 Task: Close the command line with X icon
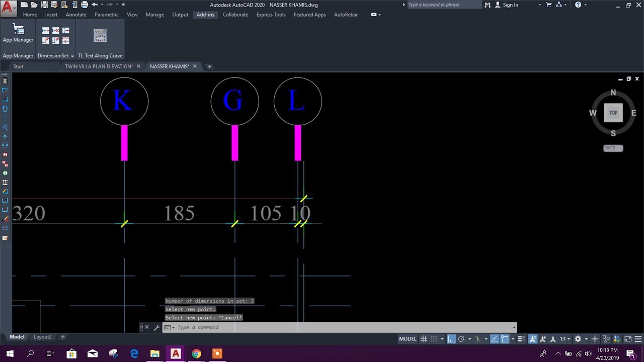[147, 327]
